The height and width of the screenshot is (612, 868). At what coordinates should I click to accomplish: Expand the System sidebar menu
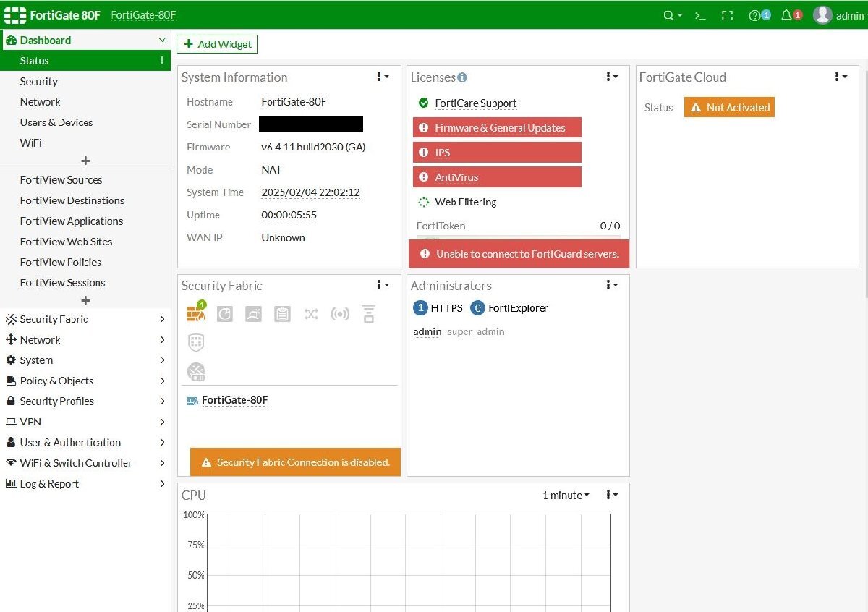[162, 360]
